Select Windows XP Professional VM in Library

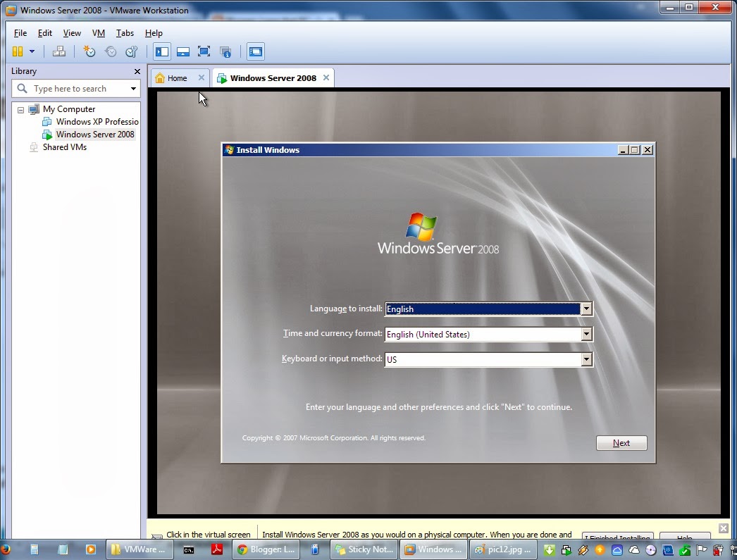click(x=97, y=122)
